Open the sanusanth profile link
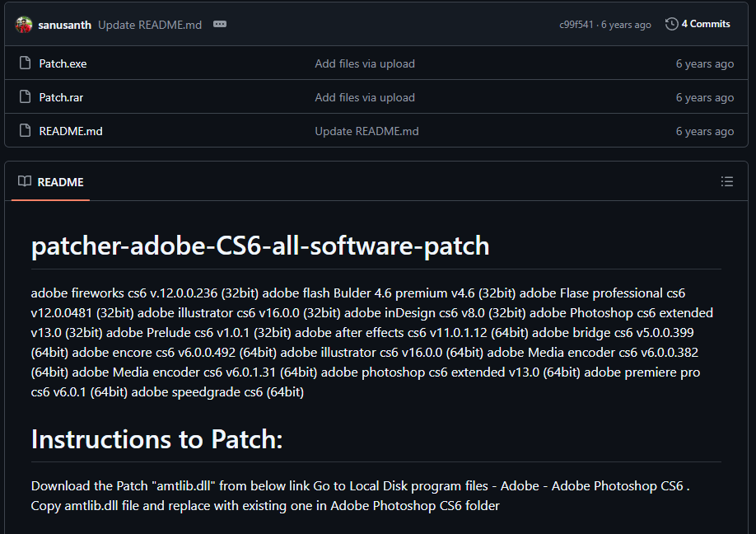This screenshot has width=756, height=534. 64,25
